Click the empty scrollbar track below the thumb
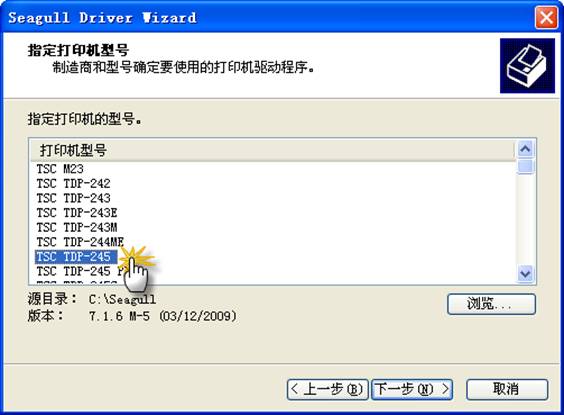Screen dimensions: 564x415 tap(525, 220)
